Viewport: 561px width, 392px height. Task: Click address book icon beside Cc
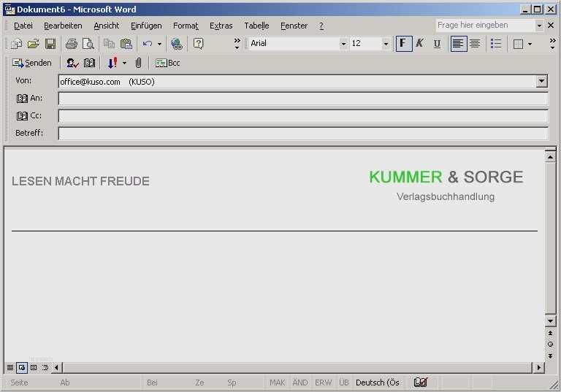click(x=22, y=116)
